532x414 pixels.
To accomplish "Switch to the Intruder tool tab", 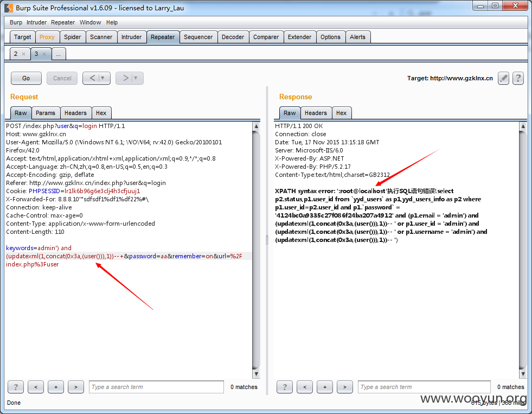I will [x=132, y=37].
